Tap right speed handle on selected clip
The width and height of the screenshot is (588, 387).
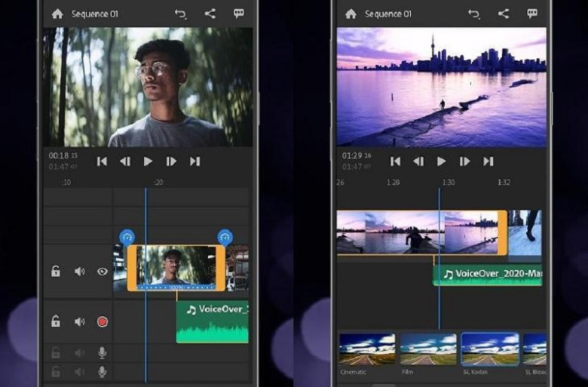tap(225, 237)
